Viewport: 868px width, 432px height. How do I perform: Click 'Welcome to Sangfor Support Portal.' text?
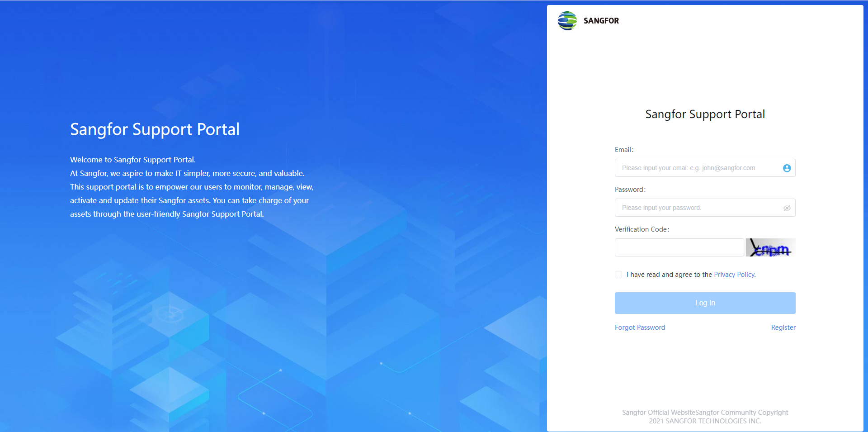pyautogui.click(x=133, y=160)
